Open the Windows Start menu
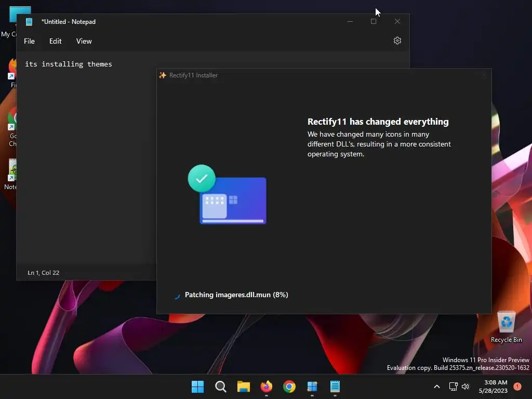Screen dimensions: 532x399 197,387
